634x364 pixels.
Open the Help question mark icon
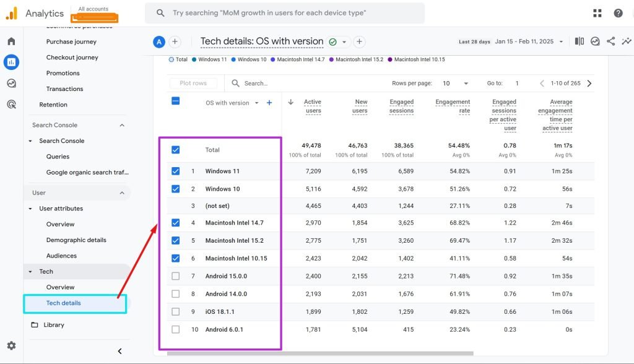tap(618, 13)
